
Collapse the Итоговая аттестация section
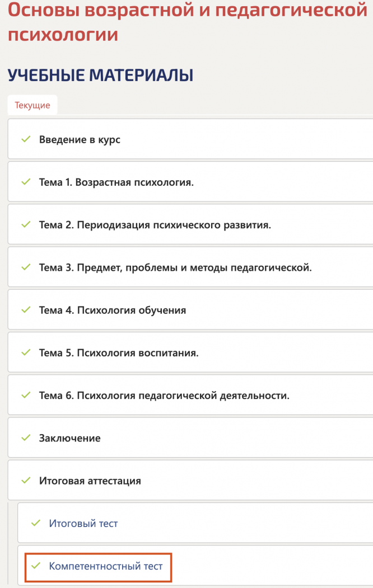point(90,481)
